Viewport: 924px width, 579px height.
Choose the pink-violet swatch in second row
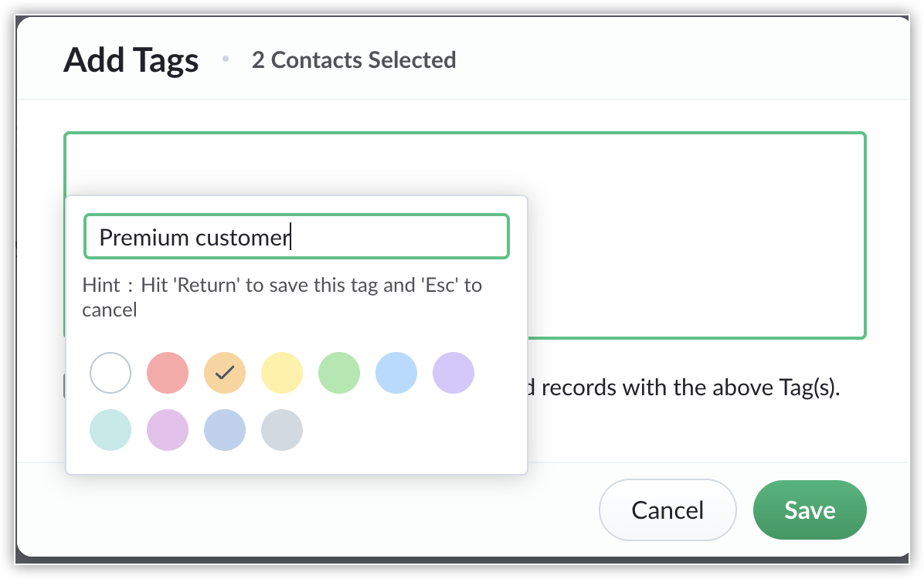168,431
